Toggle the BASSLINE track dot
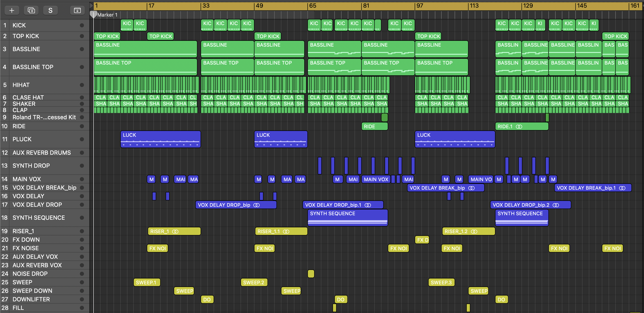Screen dimensions: 644x313 82,49
